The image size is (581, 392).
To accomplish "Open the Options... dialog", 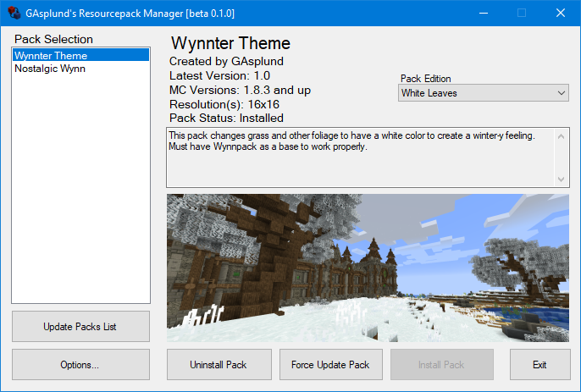I will (x=80, y=365).
